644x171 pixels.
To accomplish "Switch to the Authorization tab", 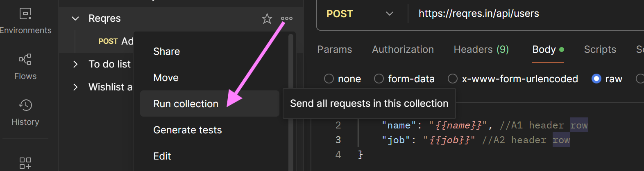I will 403,49.
